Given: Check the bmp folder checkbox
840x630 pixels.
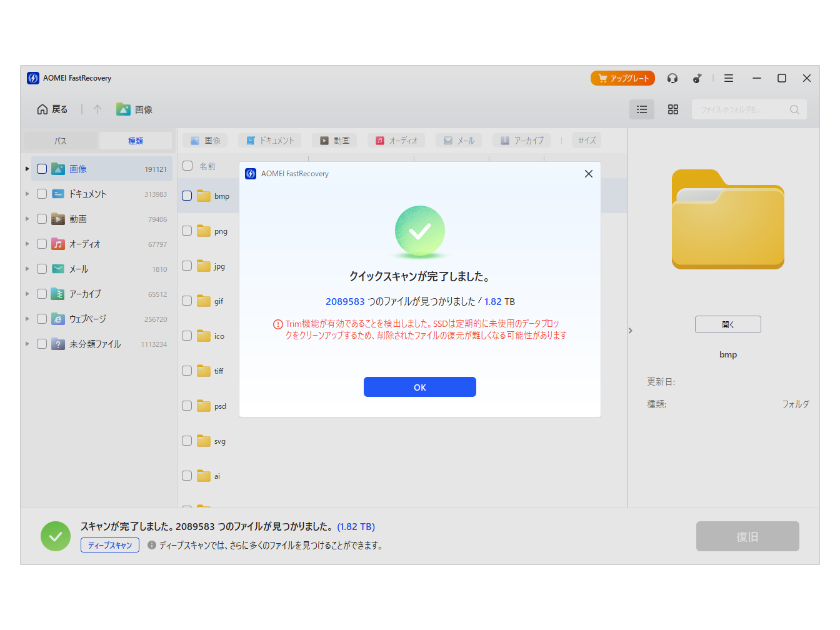Looking at the screenshot, I should point(187,196).
